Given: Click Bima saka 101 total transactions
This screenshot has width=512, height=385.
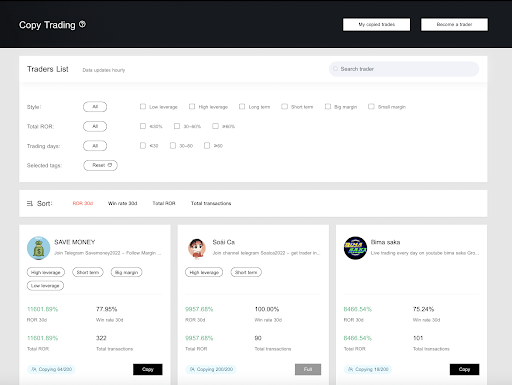Looking at the screenshot, I should coord(418,338).
